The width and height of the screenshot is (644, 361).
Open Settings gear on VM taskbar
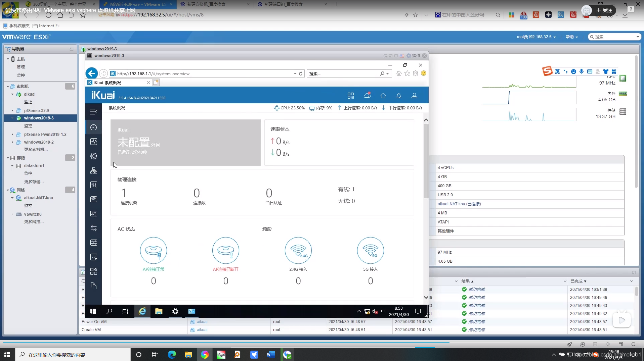point(175,311)
